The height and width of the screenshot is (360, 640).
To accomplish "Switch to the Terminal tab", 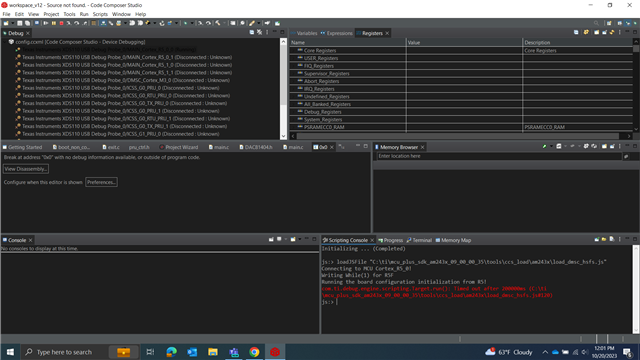I will point(419,240).
